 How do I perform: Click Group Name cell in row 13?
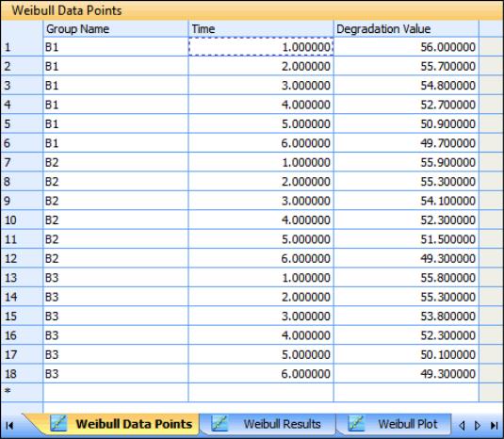[x=116, y=277]
